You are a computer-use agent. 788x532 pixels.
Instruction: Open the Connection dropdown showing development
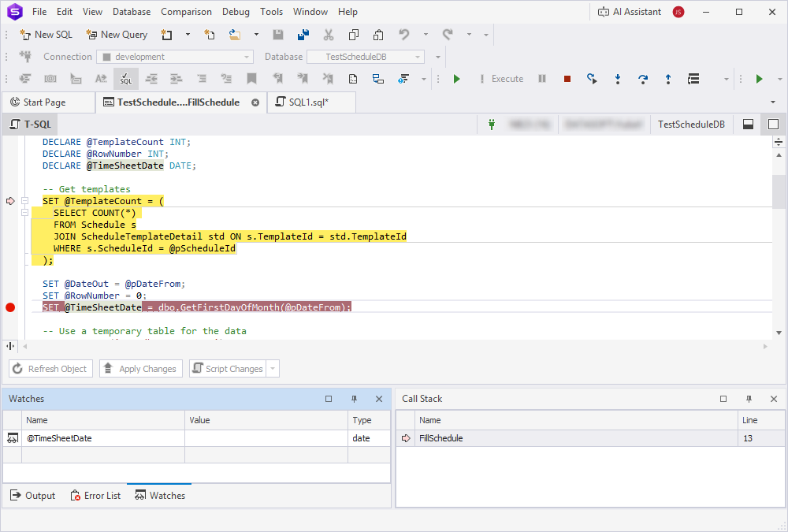pos(174,57)
